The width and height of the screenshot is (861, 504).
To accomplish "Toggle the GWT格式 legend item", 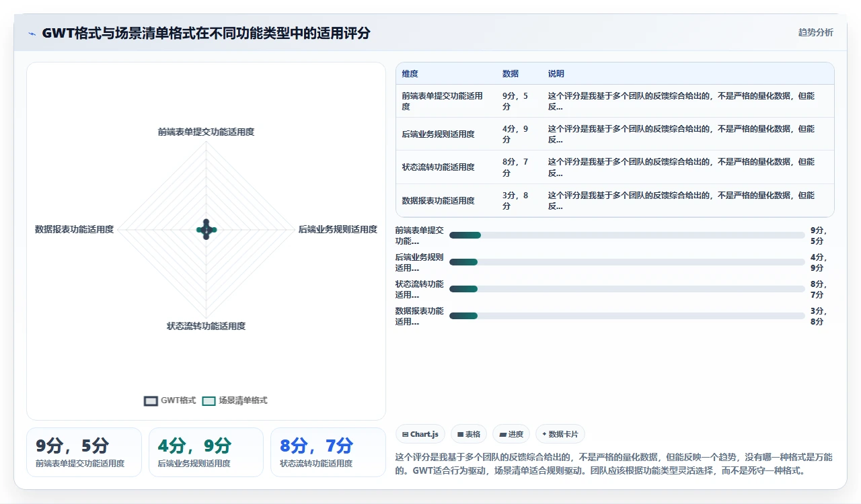I will pyautogui.click(x=170, y=401).
